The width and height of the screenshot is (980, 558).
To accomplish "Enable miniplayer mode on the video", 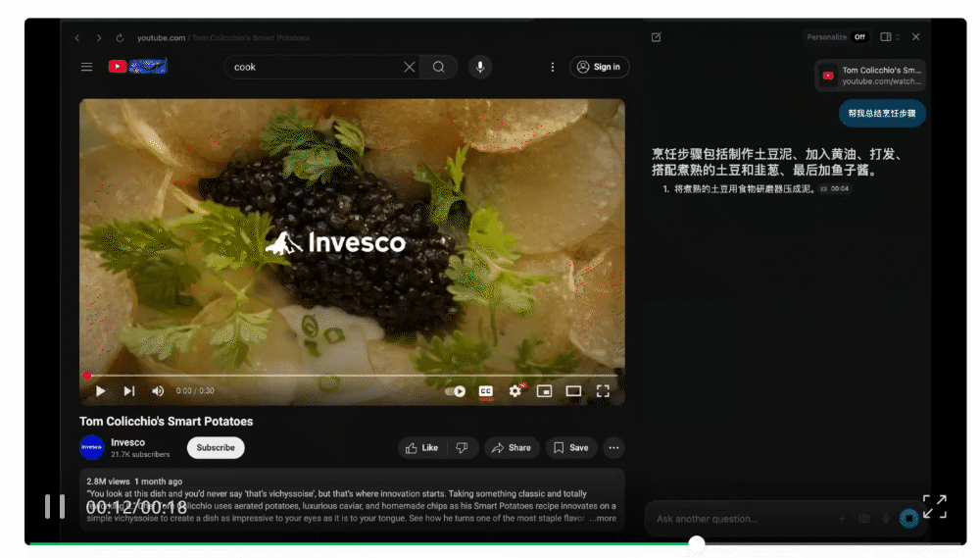I will click(x=544, y=391).
